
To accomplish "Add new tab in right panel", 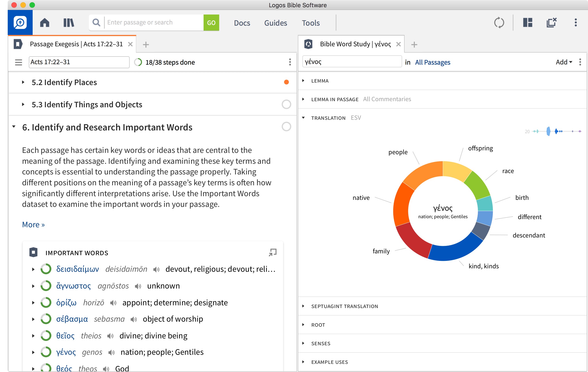I will coord(414,44).
